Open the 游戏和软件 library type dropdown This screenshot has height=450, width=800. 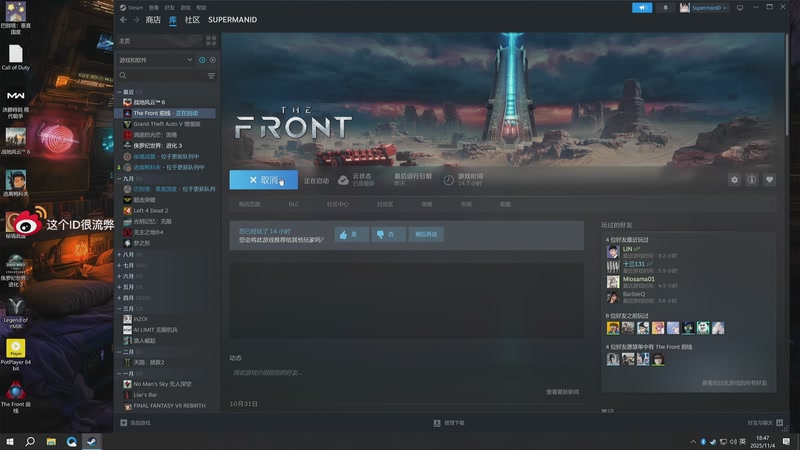click(156, 60)
